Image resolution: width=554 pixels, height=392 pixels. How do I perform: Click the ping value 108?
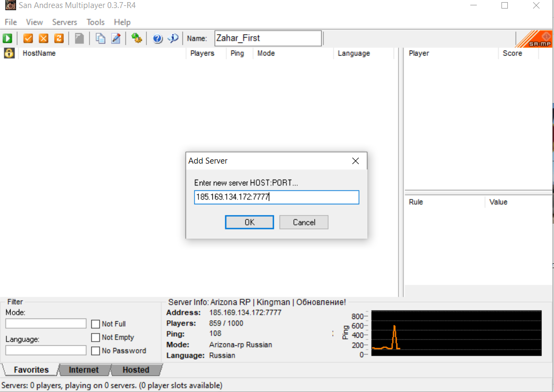pos(215,334)
